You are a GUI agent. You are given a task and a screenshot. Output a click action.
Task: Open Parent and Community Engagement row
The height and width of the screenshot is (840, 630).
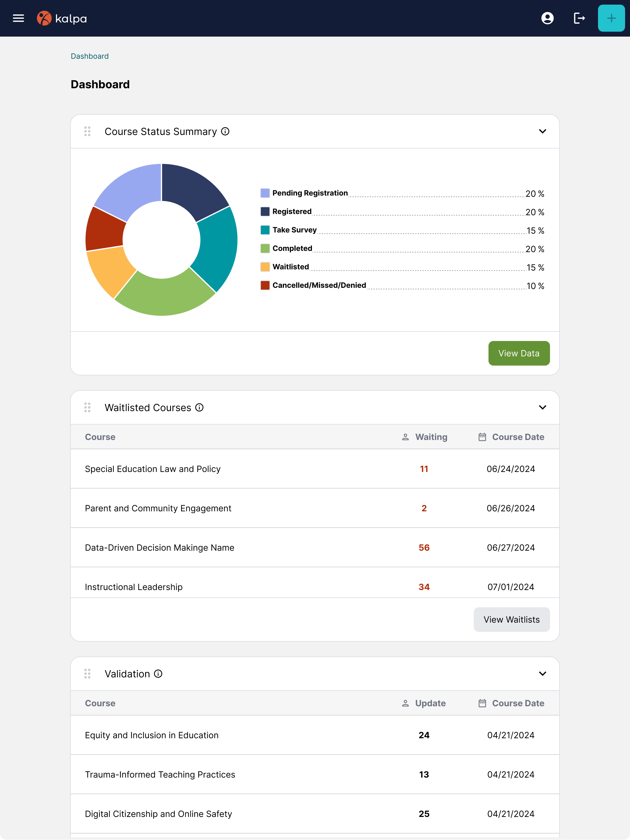(315, 508)
